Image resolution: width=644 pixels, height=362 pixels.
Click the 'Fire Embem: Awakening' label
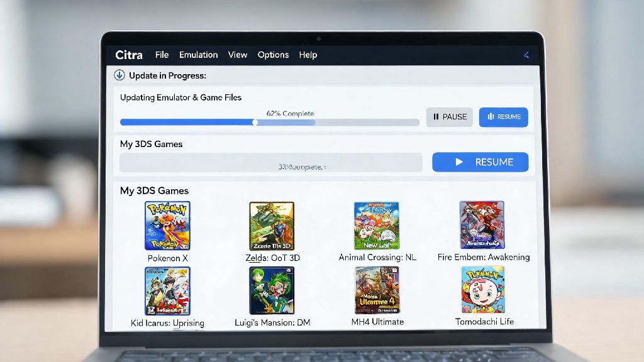coord(484,257)
